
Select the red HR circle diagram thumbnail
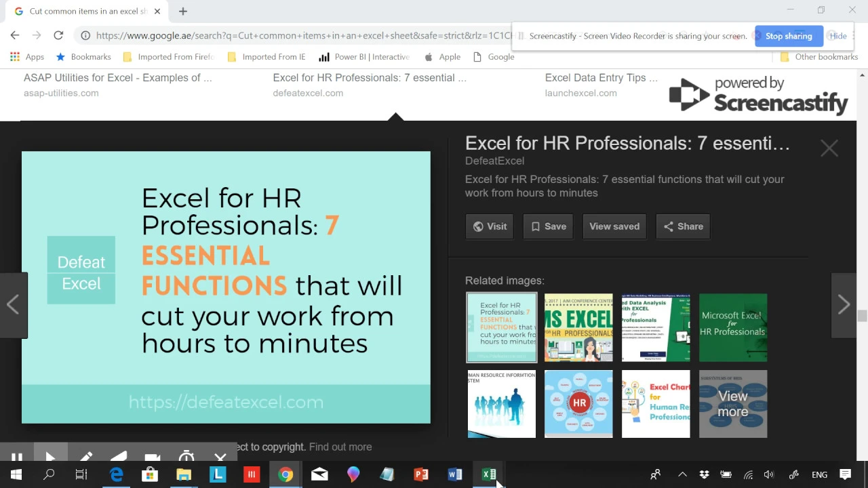coord(578,404)
